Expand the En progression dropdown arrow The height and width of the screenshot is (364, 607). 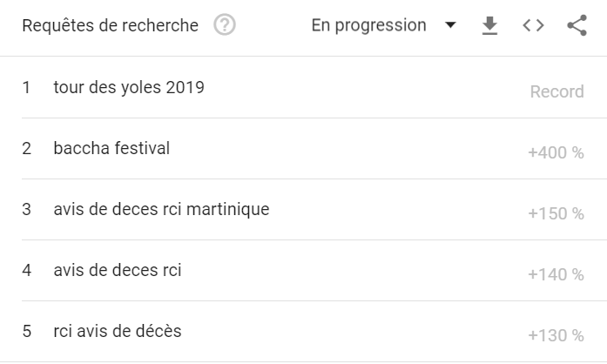[x=450, y=25]
